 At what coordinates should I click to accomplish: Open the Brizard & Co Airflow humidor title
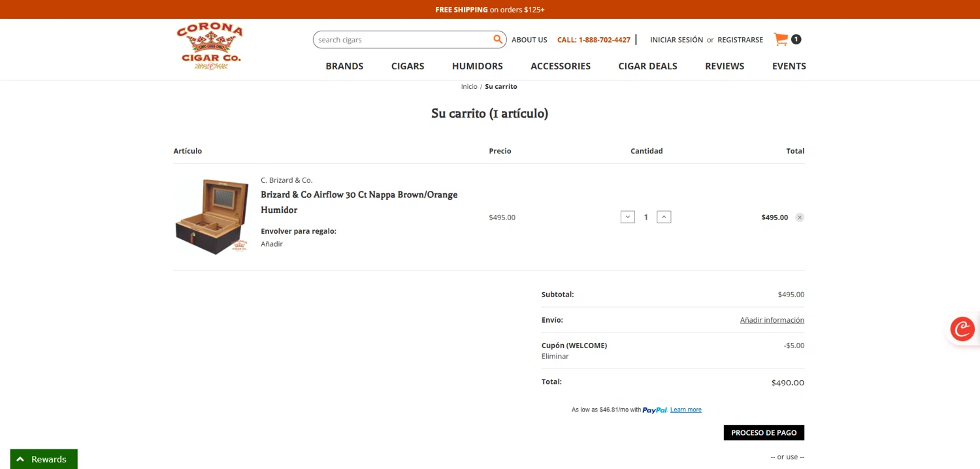359,202
